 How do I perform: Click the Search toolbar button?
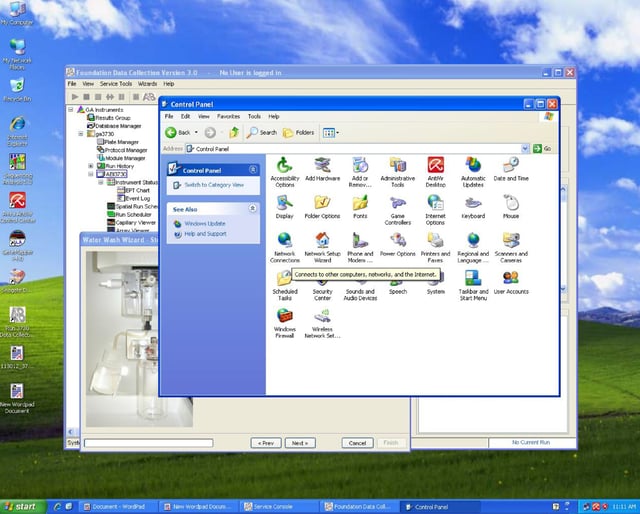pyautogui.click(x=262, y=132)
